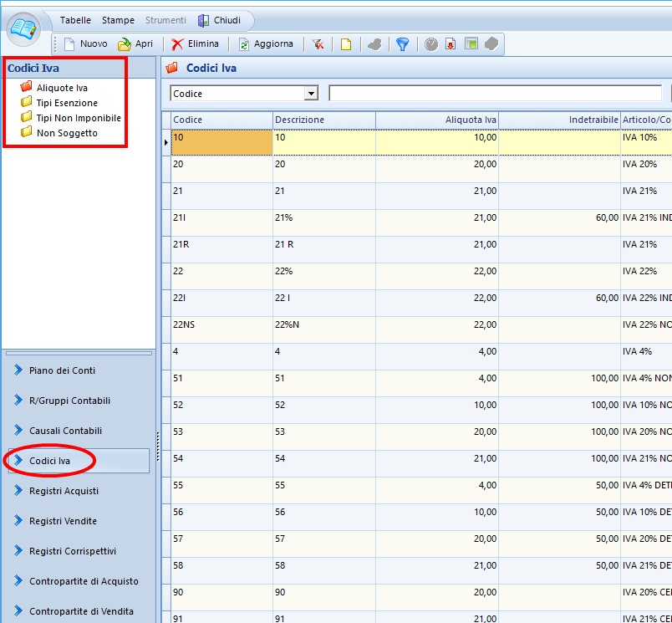Open Piano dei Conti in sidebar
The height and width of the screenshot is (623, 672).
[x=62, y=370]
